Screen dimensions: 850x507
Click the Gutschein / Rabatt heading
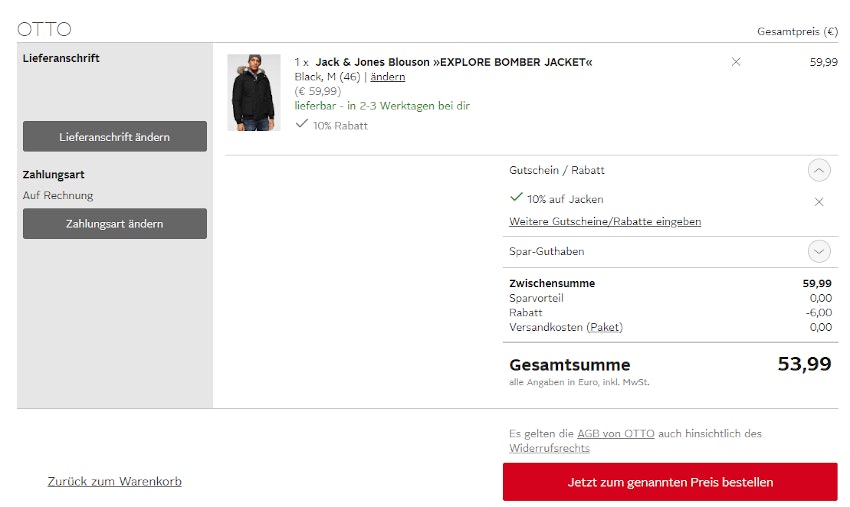coord(556,171)
